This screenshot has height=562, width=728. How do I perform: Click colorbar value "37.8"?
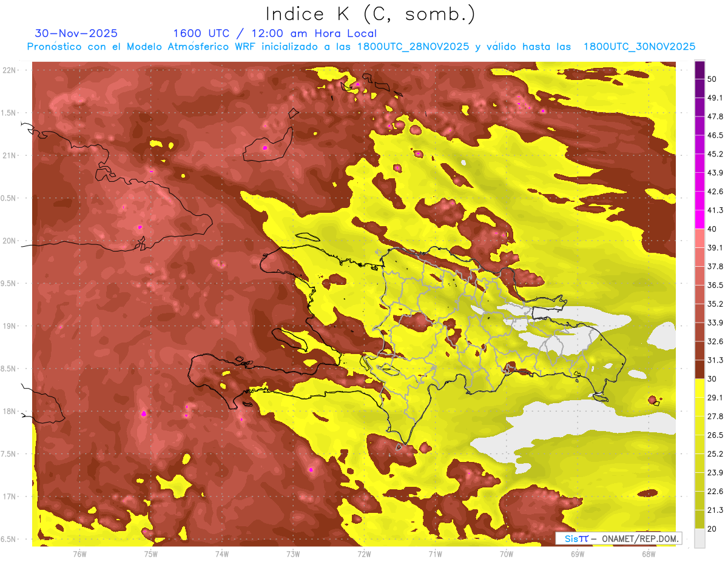point(715,266)
